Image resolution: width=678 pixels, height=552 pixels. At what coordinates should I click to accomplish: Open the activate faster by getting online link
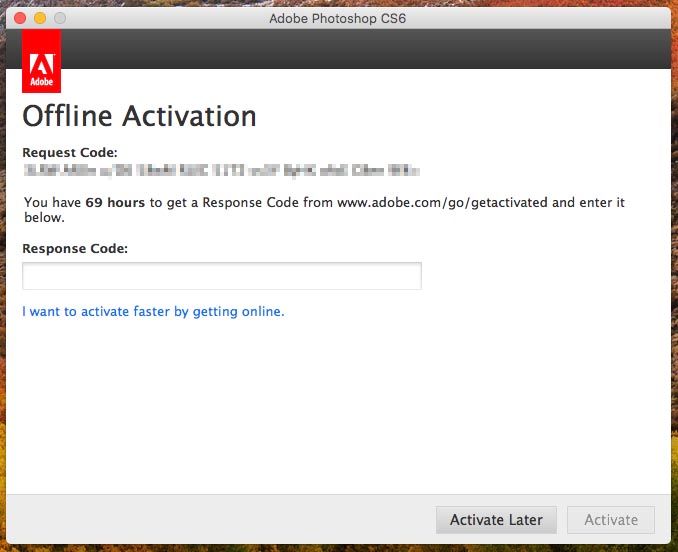click(x=154, y=312)
